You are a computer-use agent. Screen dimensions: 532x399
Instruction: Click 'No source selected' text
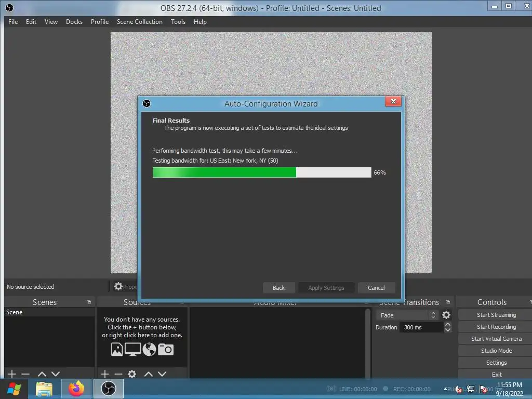pos(31,287)
